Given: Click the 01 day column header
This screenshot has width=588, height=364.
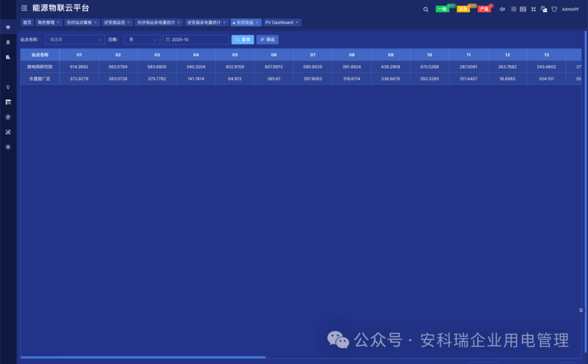Looking at the screenshot, I should [x=79, y=55].
